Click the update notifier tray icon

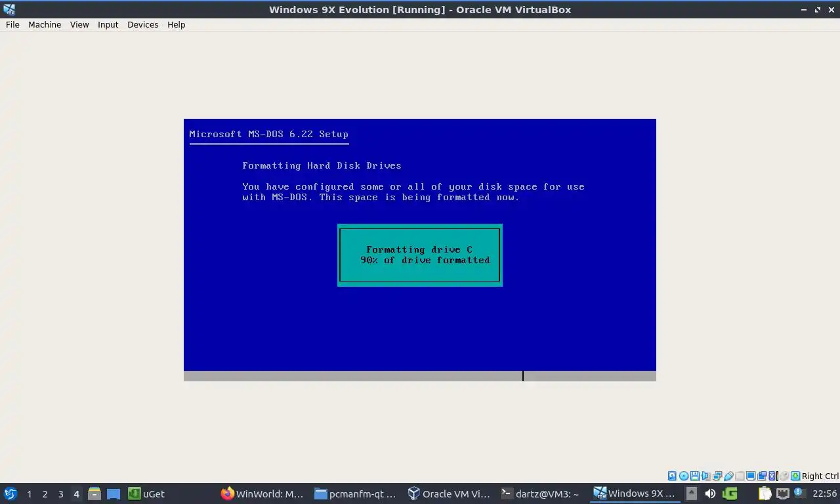coord(800,493)
